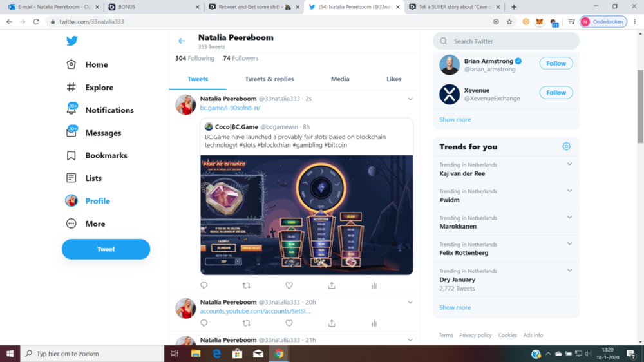Follow Brian Armstrong
The image size is (644, 362).
pos(556,64)
